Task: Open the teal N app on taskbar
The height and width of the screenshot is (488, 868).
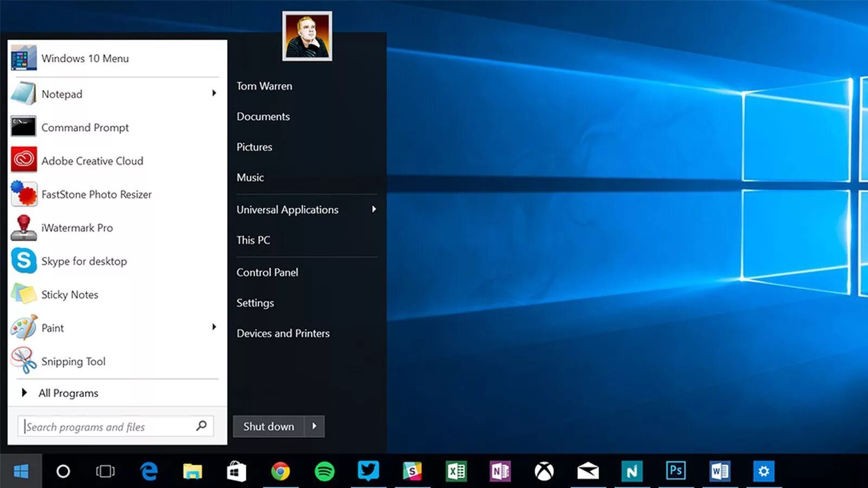Action: [x=632, y=471]
